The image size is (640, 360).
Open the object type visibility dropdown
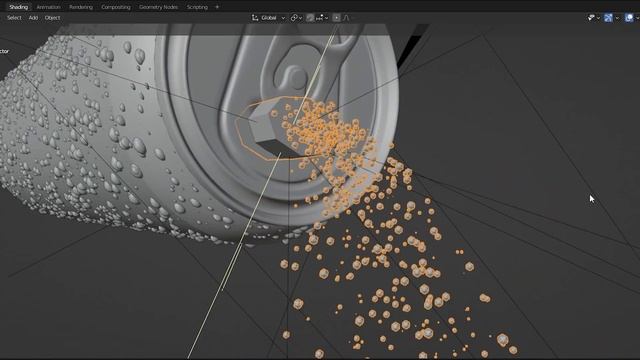tap(593, 18)
